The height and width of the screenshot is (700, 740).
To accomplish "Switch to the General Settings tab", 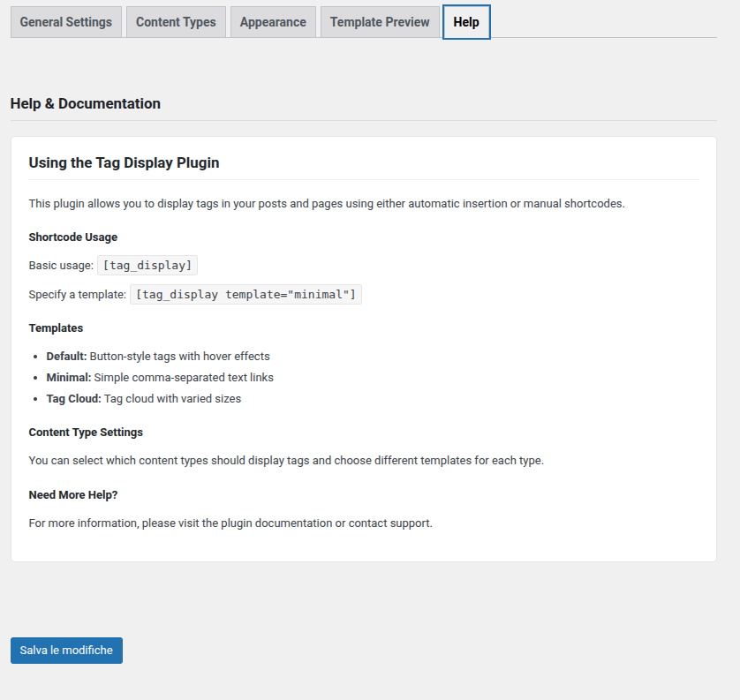I will [66, 22].
